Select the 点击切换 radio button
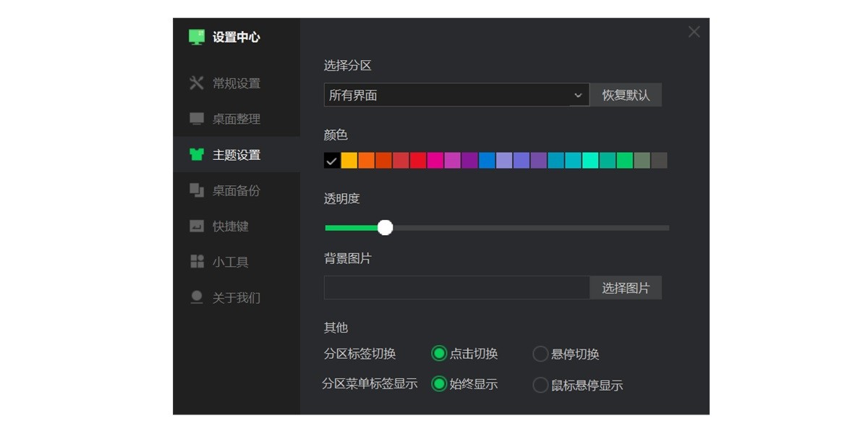Screen dimensions: 868x434 438,354
